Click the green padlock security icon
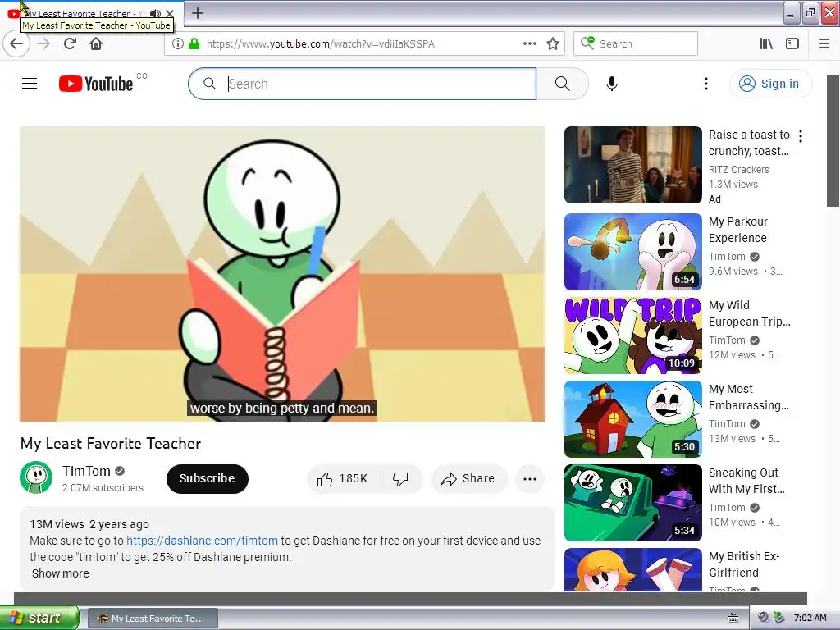The image size is (840, 630). coord(194,43)
